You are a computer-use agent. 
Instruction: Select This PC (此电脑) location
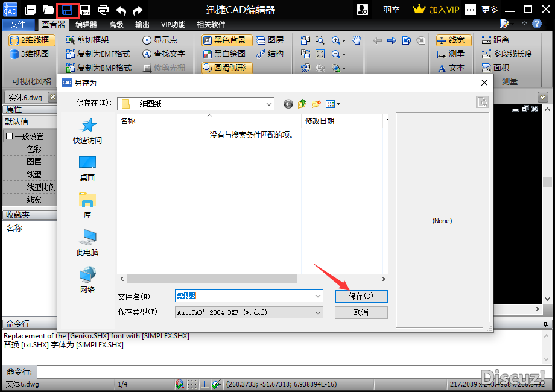tap(87, 242)
